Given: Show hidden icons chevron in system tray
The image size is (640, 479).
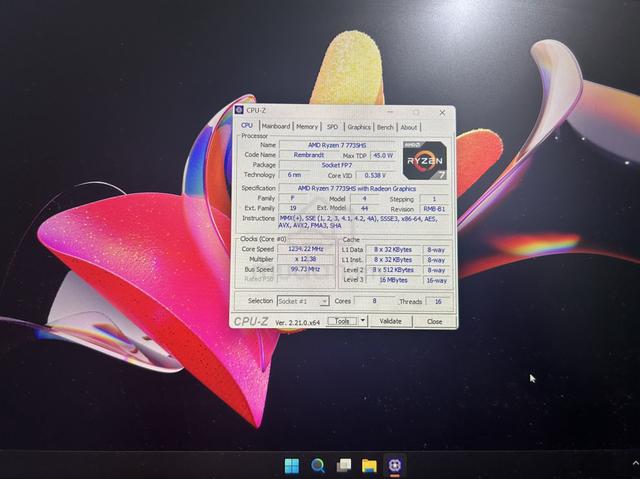Looking at the screenshot, I should [636, 463].
